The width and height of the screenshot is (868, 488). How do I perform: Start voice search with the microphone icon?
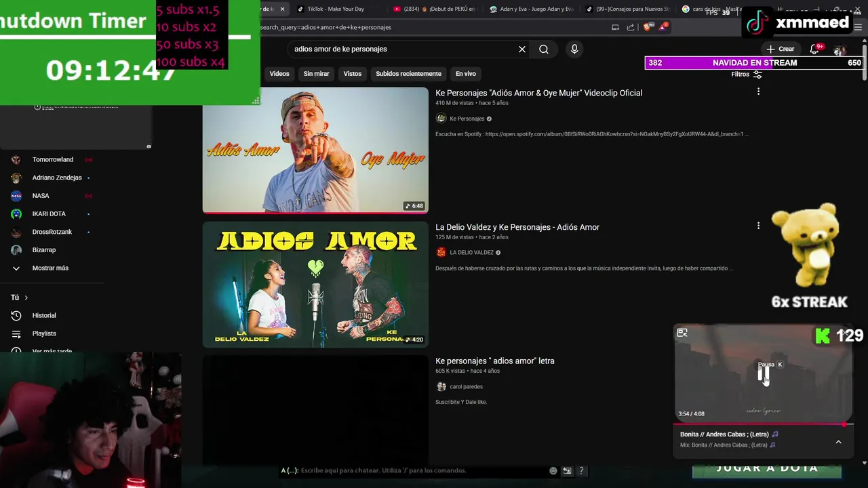(574, 49)
